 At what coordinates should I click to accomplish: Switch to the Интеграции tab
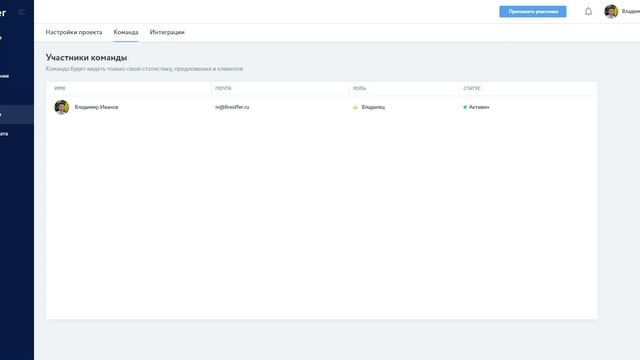click(x=167, y=32)
